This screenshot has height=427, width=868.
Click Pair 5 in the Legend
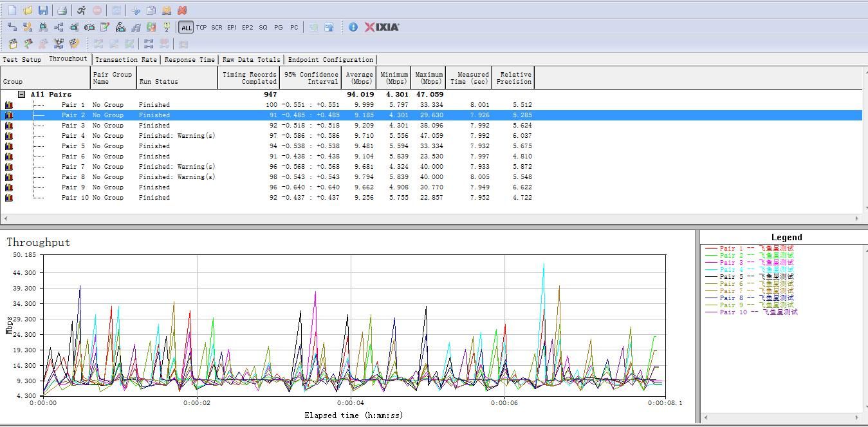[750, 277]
